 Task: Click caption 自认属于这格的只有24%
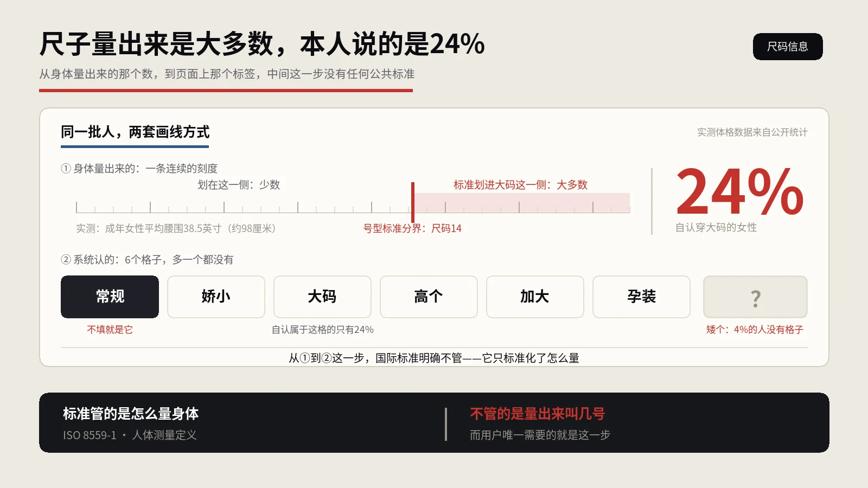pos(322,330)
